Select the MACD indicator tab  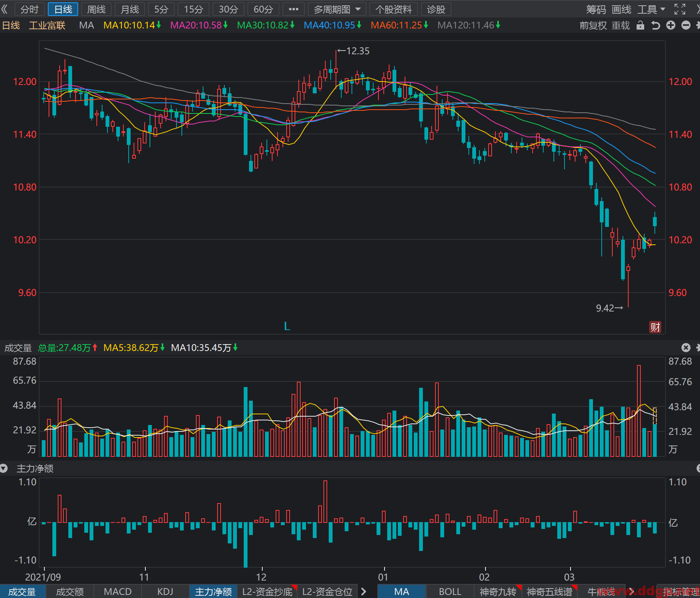pos(118,592)
